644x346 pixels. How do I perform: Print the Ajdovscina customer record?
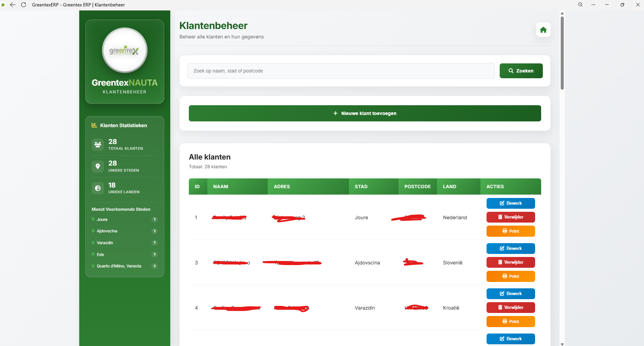510,276
